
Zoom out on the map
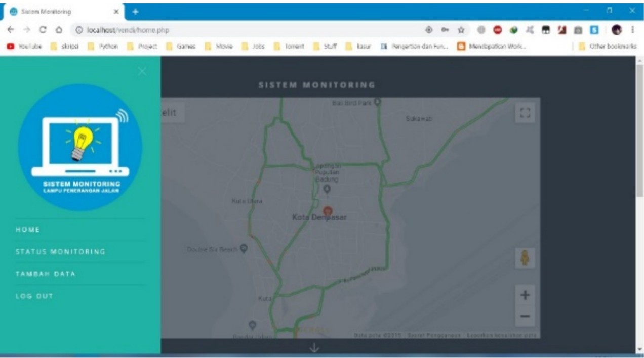(525, 317)
